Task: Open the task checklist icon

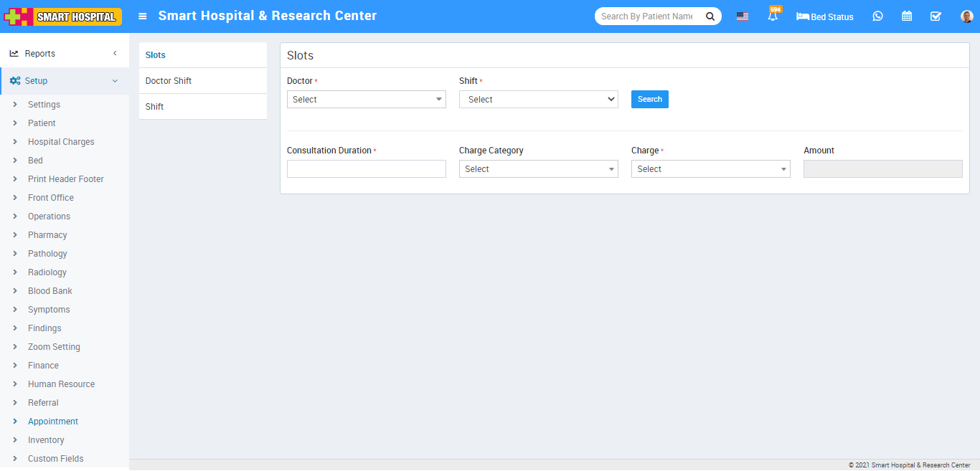Action: tap(936, 16)
